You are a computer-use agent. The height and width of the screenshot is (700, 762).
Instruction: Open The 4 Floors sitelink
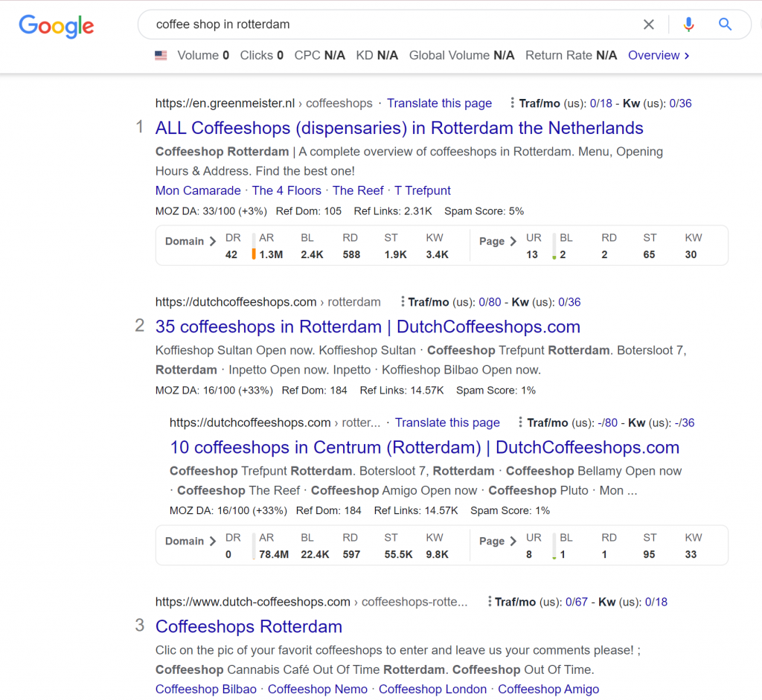[286, 190]
